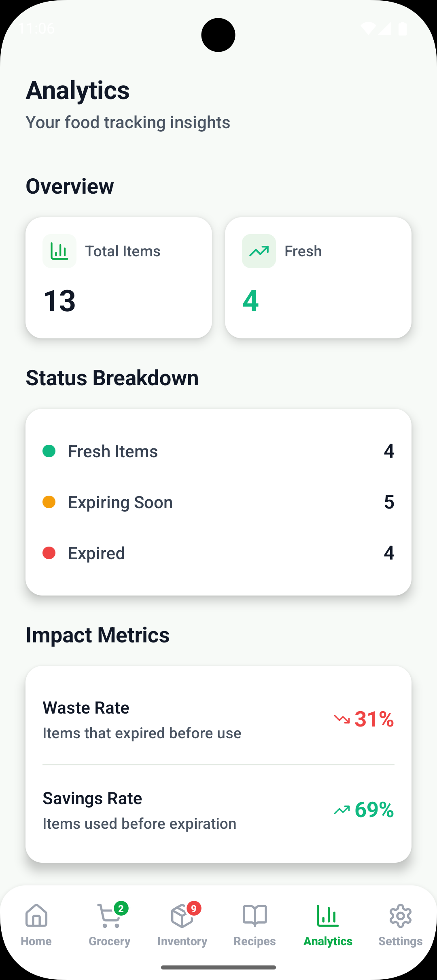Tap the orange dot next to Expiring Soon
The height and width of the screenshot is (980, 437).
coord(49,502)
